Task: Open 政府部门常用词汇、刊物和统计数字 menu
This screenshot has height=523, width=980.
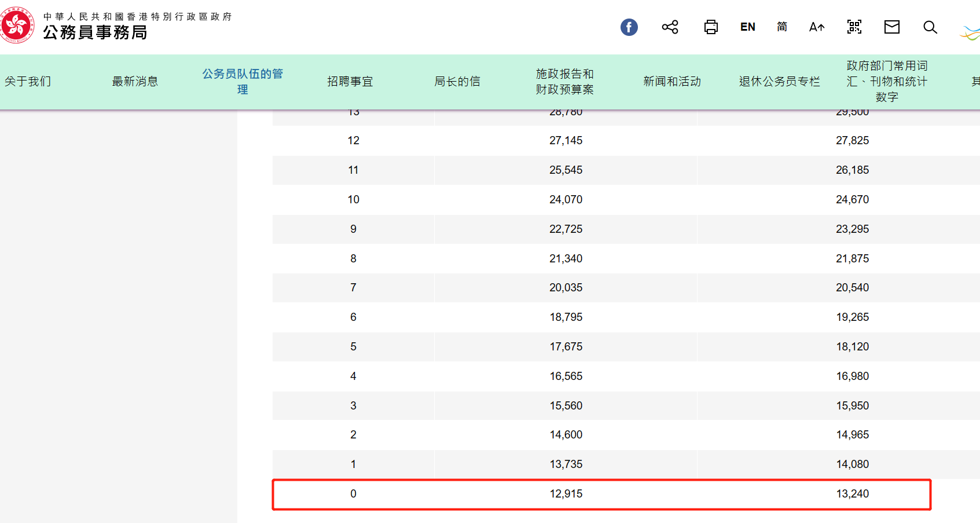Action: pos(886,82)
